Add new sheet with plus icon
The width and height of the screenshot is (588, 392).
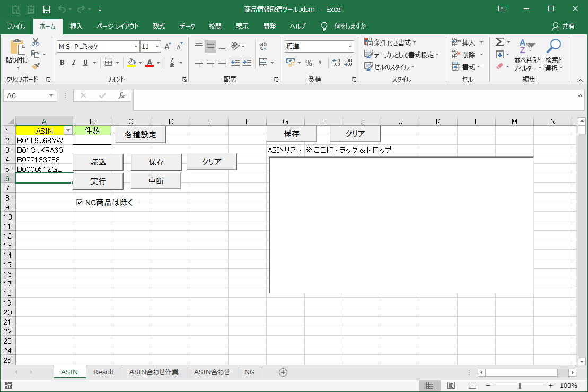click(283, 372)
